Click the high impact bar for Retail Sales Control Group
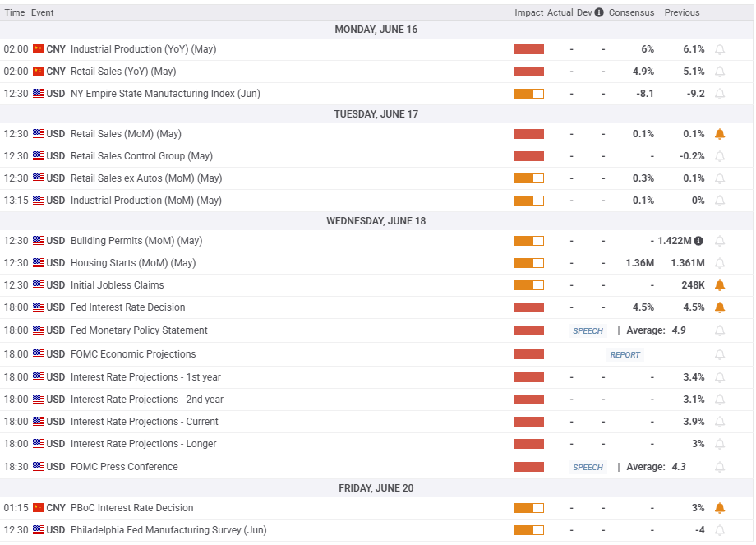Viewport: 756px width, 545px height. [528, 156]
